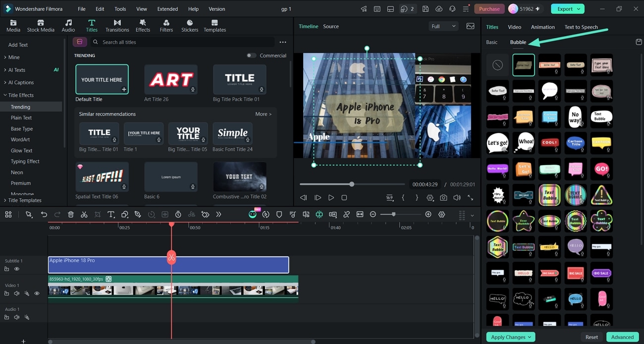The width and height of the screenshot is (644, 344).
Task: Open the Extended menu
Action: pyautogui.click(x=167, y=9)
